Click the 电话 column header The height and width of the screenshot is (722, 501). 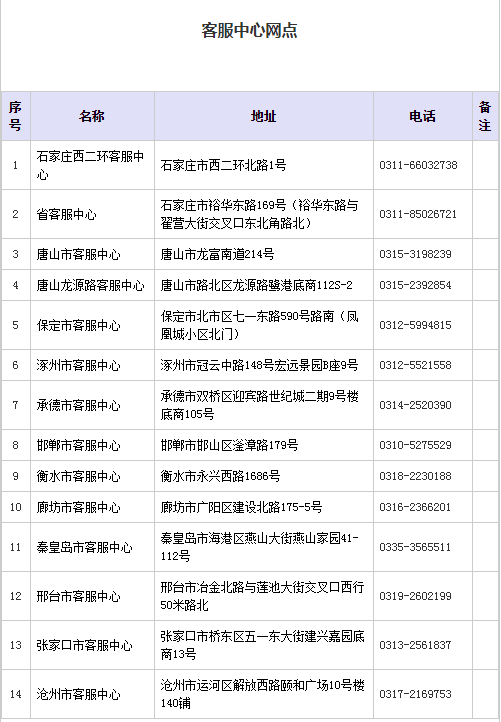click(422, 116)
